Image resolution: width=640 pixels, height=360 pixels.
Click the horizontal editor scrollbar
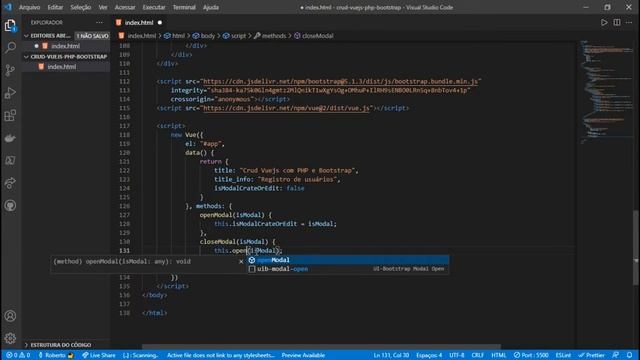click(x=321, y=347)
